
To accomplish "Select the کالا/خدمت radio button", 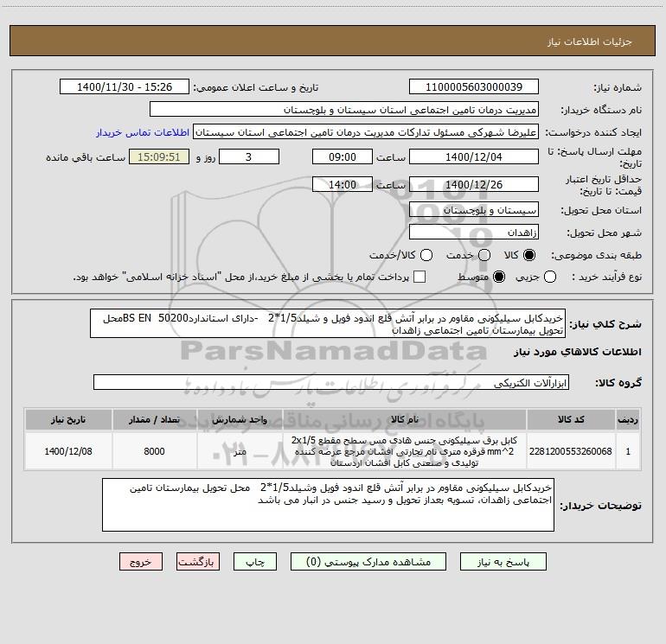I will (x=426, y=255).
